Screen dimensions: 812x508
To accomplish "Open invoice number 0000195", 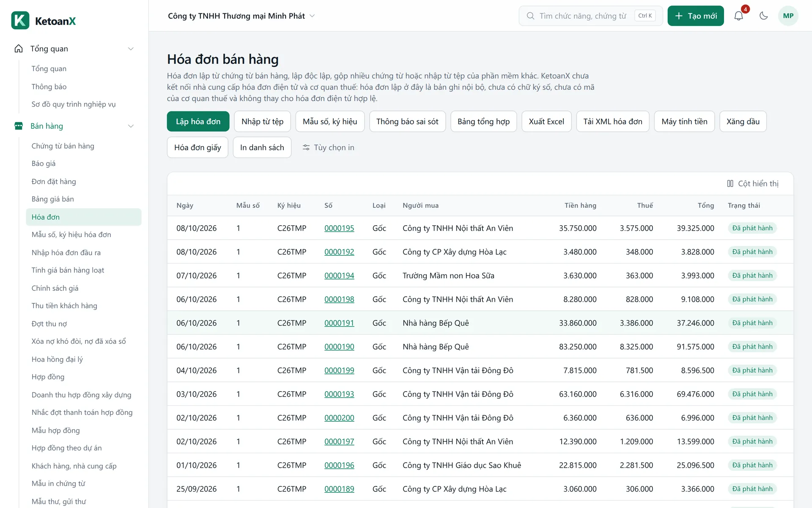I will 339,228.
